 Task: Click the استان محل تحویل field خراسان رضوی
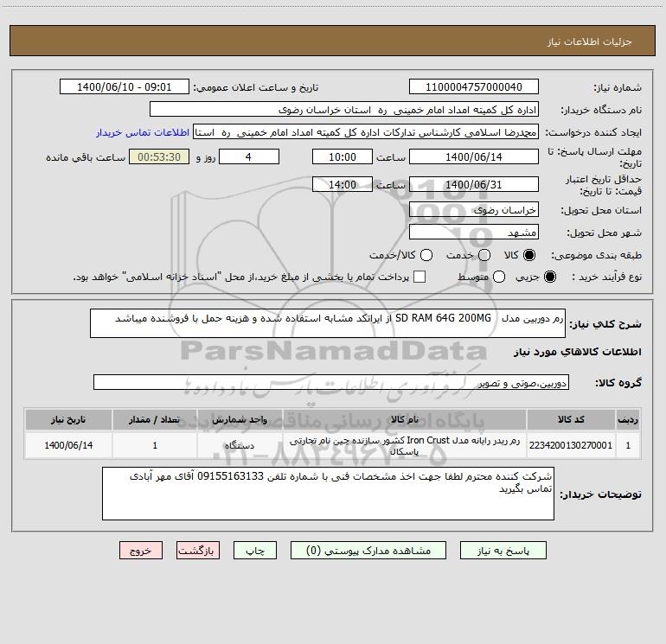click(474, 210)
